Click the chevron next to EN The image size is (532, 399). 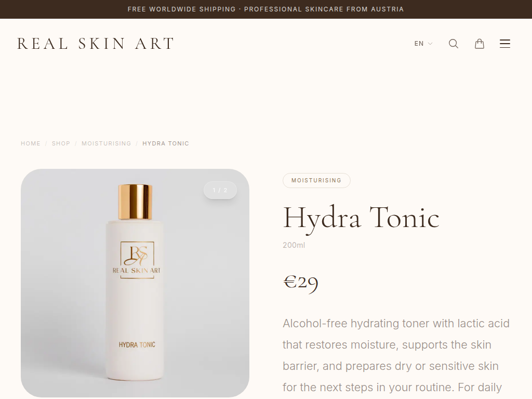click(x=430, y=44)
